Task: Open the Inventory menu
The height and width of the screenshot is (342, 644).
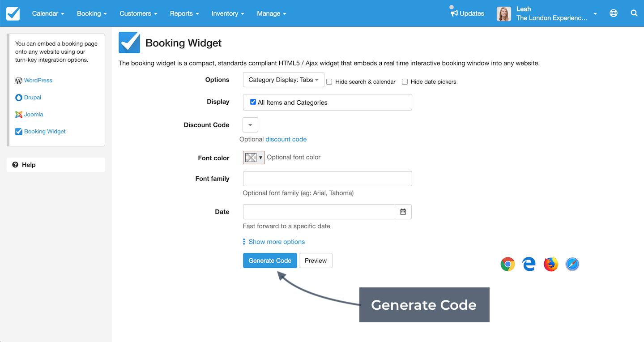Action: [x=228, y=13]
